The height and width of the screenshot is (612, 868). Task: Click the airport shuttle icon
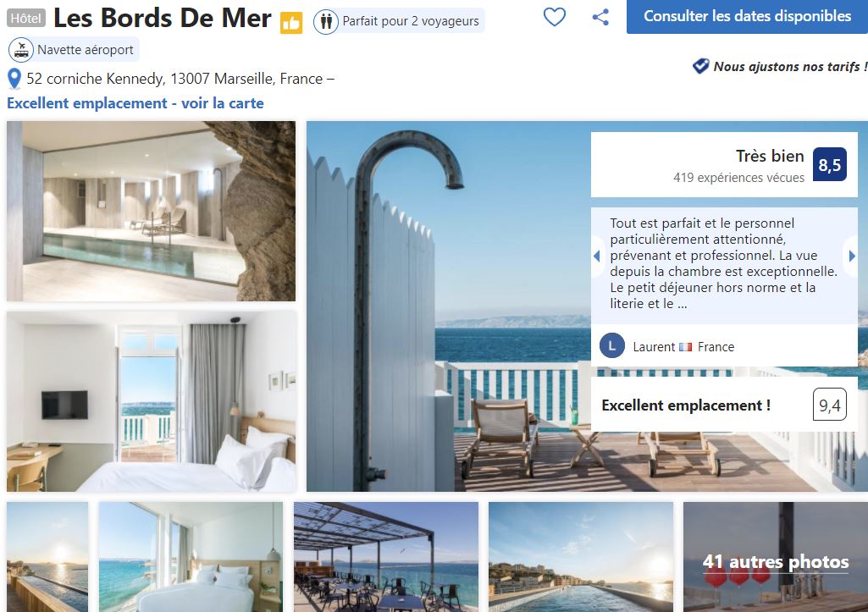tap(21, 50)
